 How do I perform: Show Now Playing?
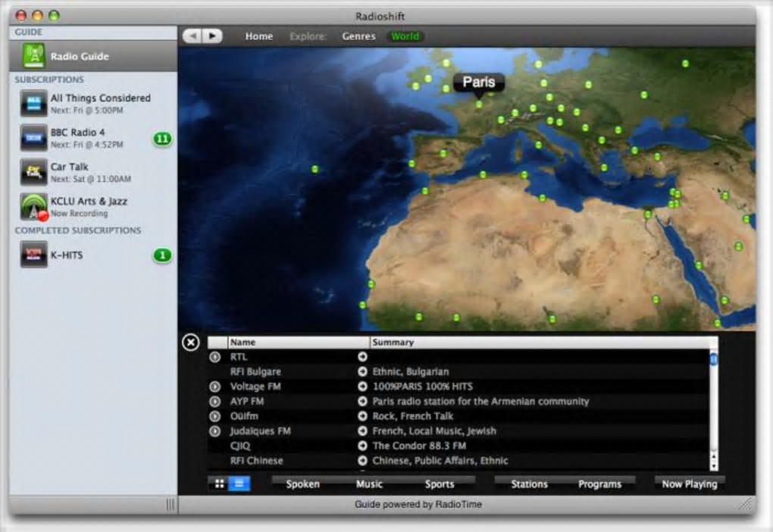point(689,484)
